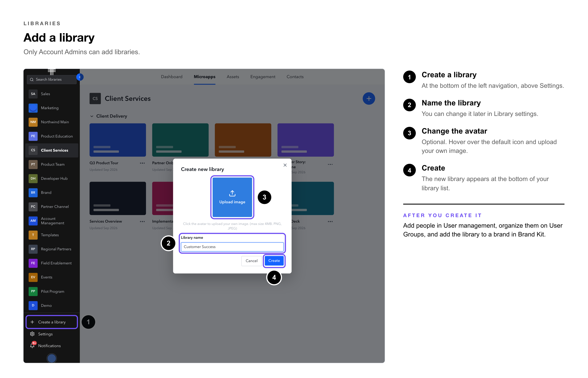Select the Templates library

pos(51,235)
